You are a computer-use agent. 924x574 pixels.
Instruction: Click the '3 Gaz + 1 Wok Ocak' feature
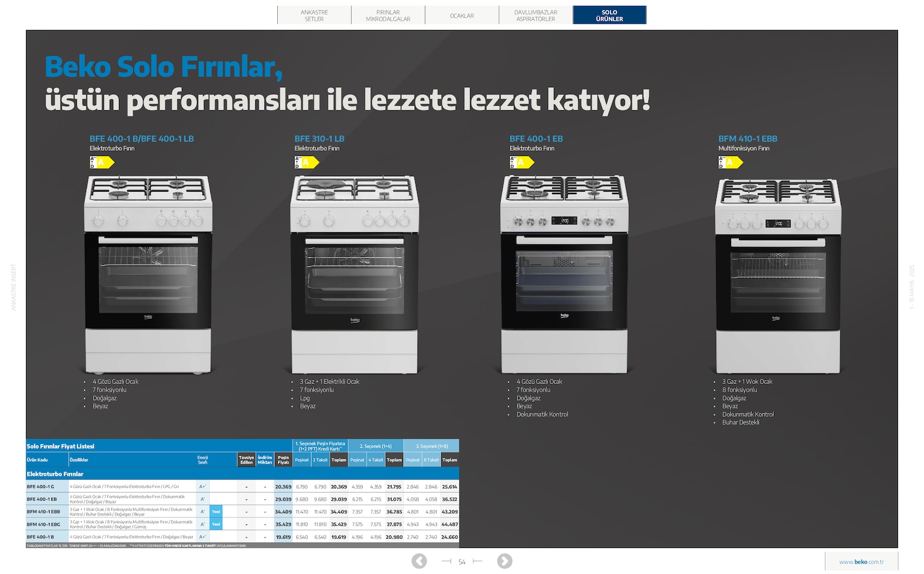point(747,382)
